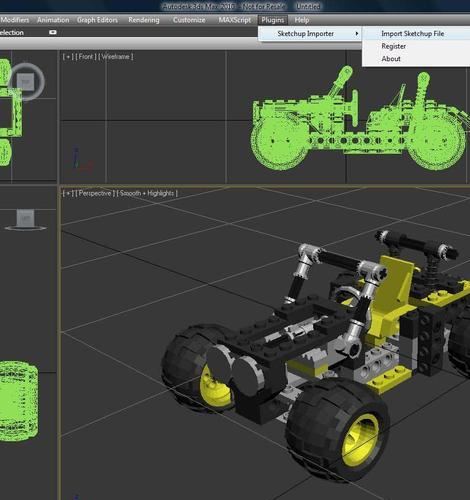Choose Import Sketchup File from submenu
The height and width of the screenshot is (500, 470).
point(413,34)
